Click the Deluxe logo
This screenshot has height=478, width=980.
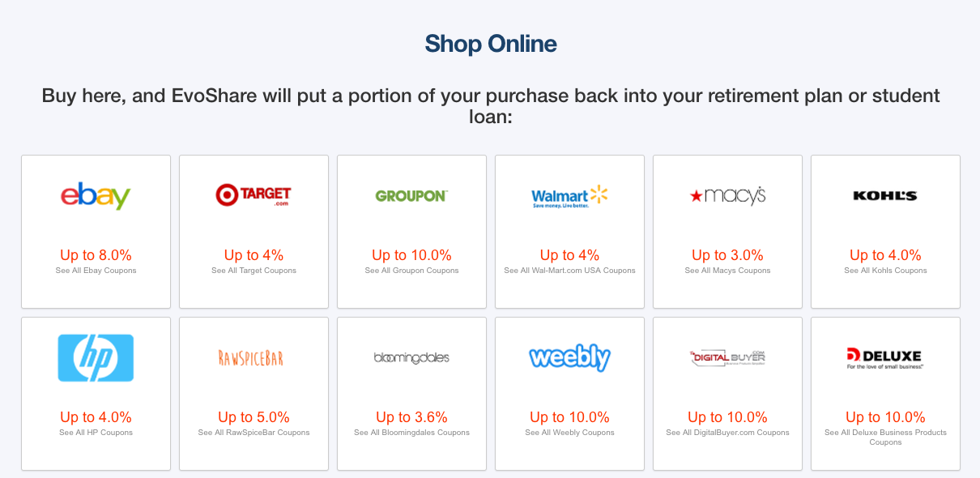(x=885, y=358)
